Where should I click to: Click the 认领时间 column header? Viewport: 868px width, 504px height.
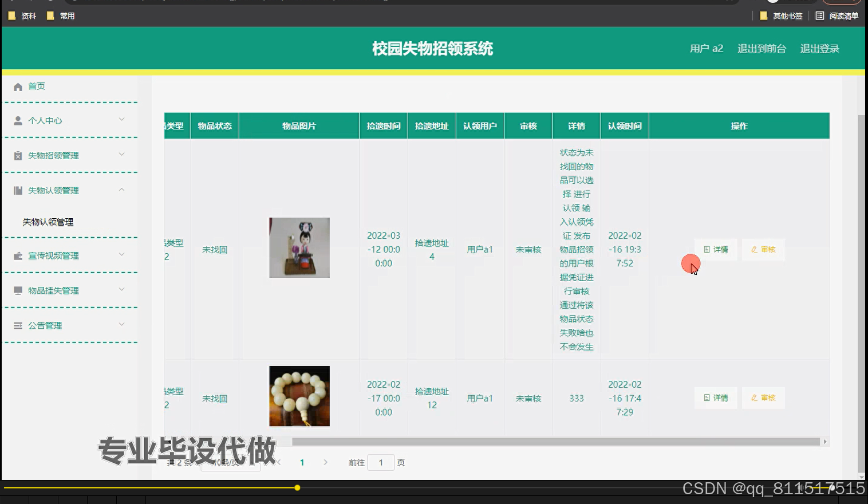[625, 126]
